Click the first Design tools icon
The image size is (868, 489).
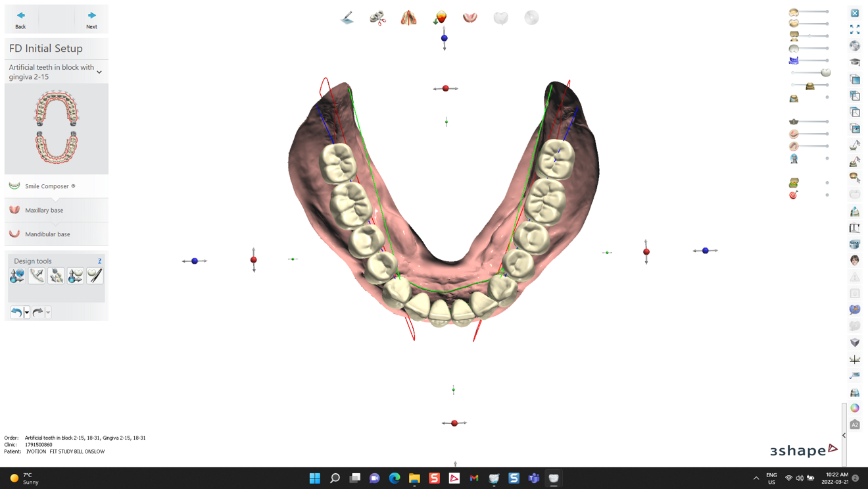pos(17,276)
